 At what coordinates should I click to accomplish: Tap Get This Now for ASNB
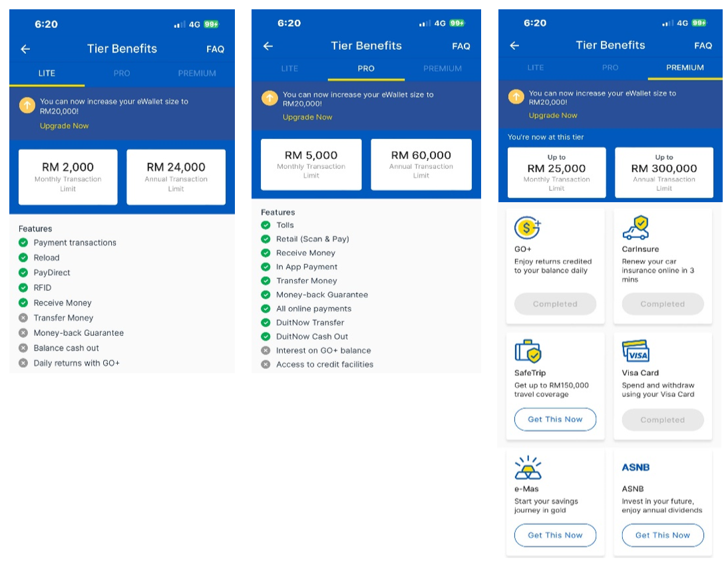coord(662,535)
